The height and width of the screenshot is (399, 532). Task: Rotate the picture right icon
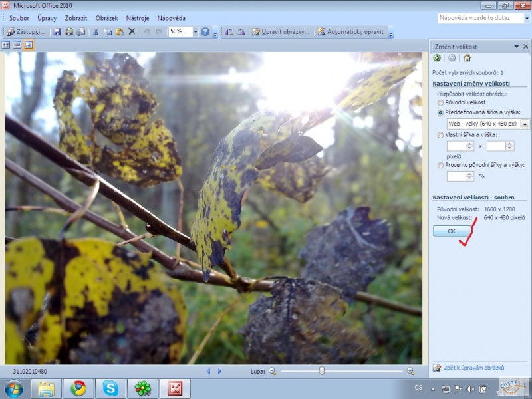(x=241, y=32)
